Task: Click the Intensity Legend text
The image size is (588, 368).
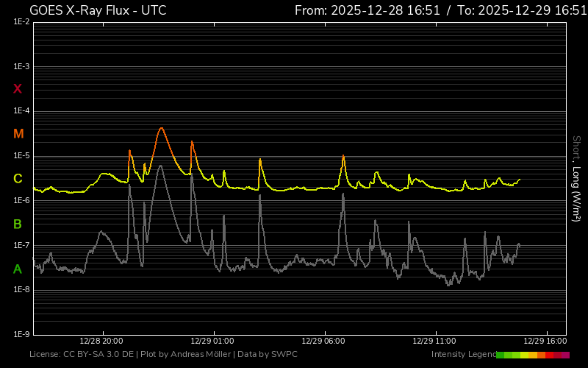Action: (x=463, y=355)
